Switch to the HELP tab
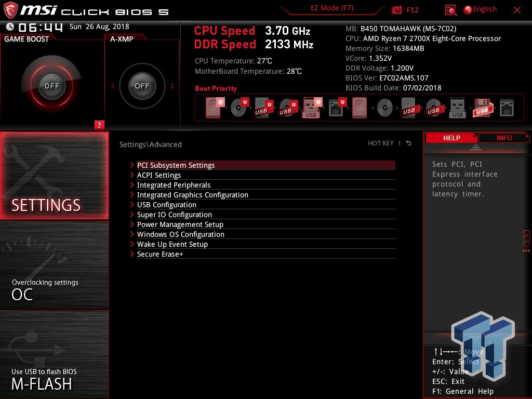This screenshot has height=399, width=532. [x=451, y=138]
